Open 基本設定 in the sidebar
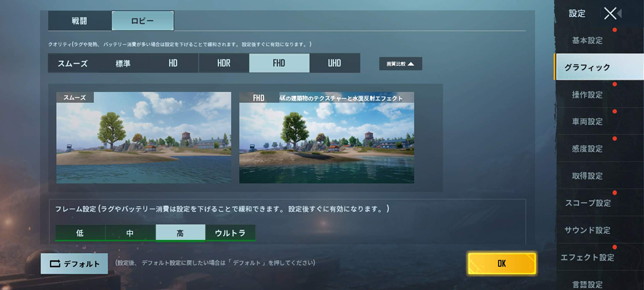This screenshot has width=644, height=290. click(587, 41)
